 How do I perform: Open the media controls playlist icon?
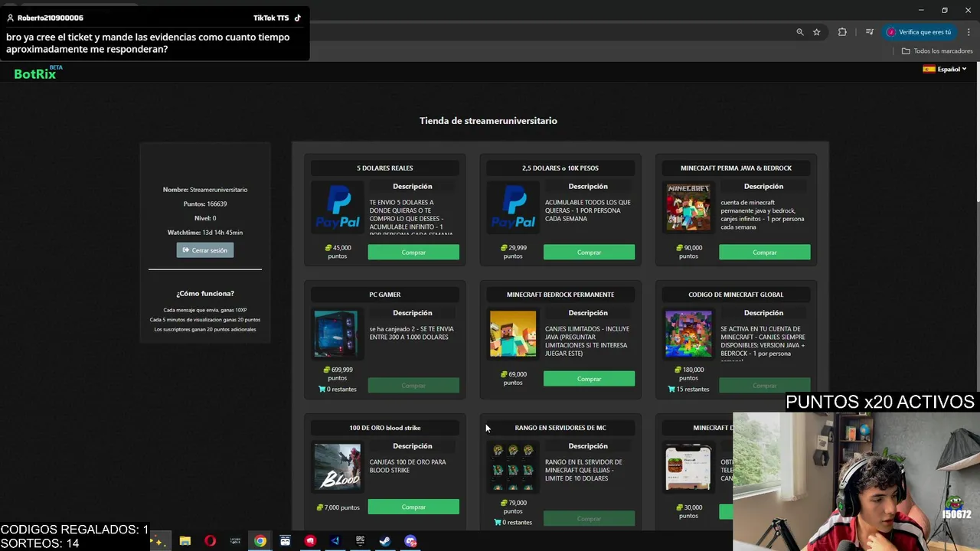(870, 32)
